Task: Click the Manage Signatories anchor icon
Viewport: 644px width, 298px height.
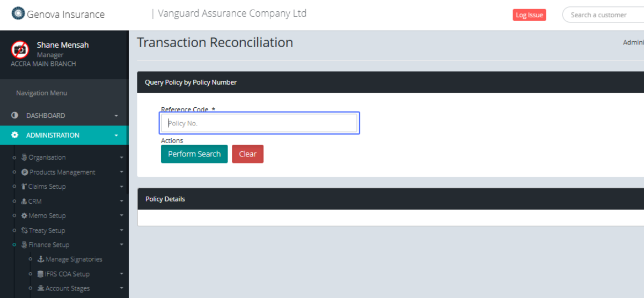Action: (41, 259)
